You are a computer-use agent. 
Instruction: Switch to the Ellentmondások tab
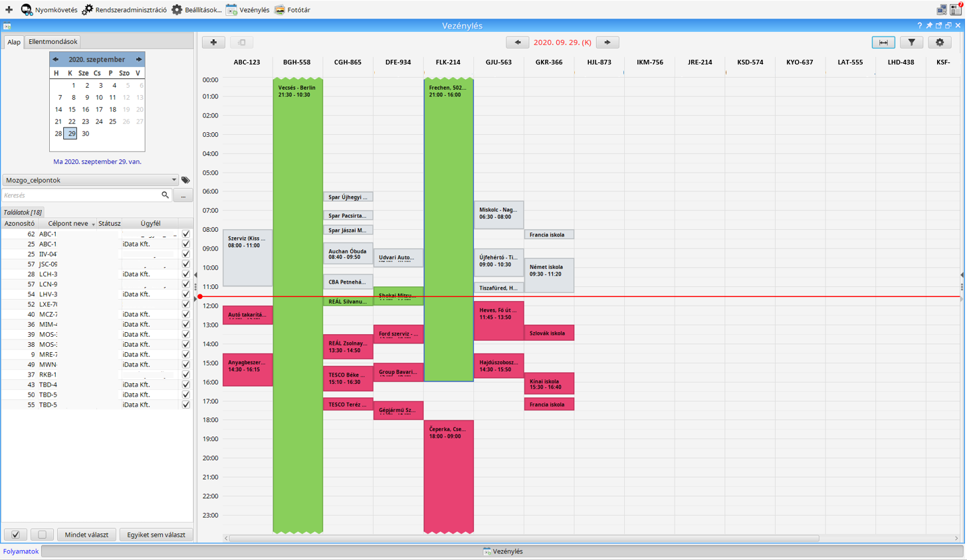pyautogui.click(x=53, y=42)
